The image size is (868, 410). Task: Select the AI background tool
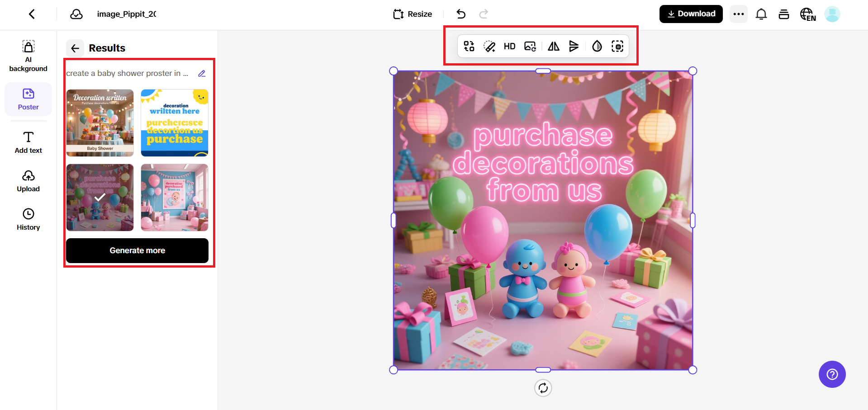click(x=28, y=55)
